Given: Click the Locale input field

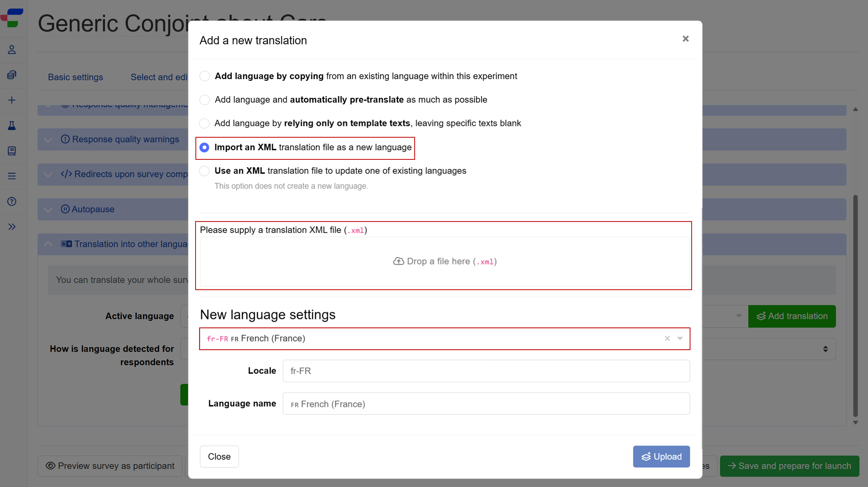Looking at the screenshot, I should click(486, 371).
